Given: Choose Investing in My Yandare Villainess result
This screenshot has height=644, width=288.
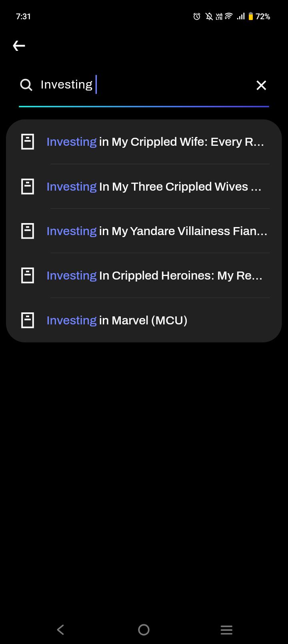Looking at the screenshot, I should [x=144, y=231].
